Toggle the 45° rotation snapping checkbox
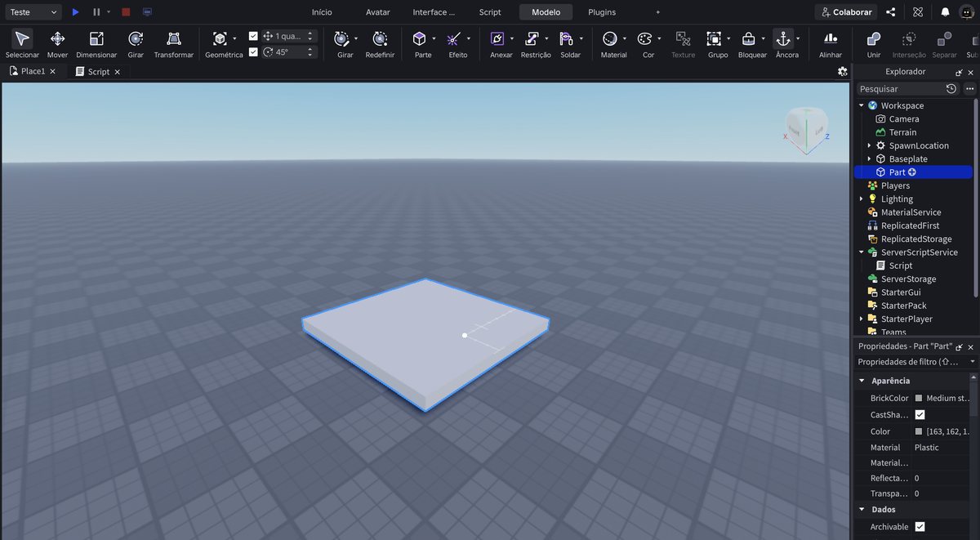 [253, 51]
